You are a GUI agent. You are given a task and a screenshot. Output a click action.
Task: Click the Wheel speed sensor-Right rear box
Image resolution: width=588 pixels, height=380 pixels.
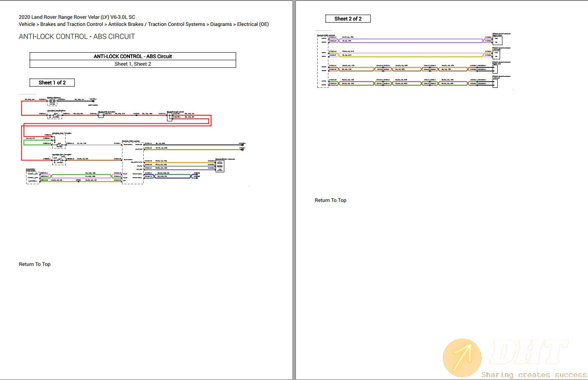[495, 69]
